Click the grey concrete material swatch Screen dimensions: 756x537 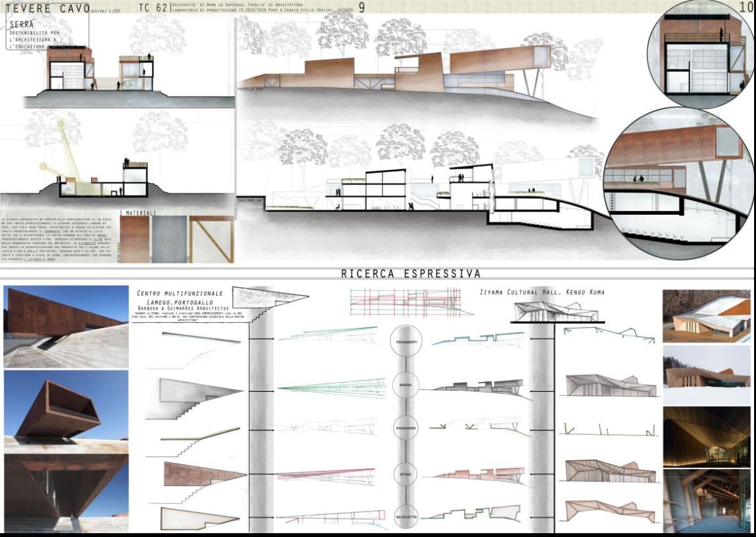170,239
